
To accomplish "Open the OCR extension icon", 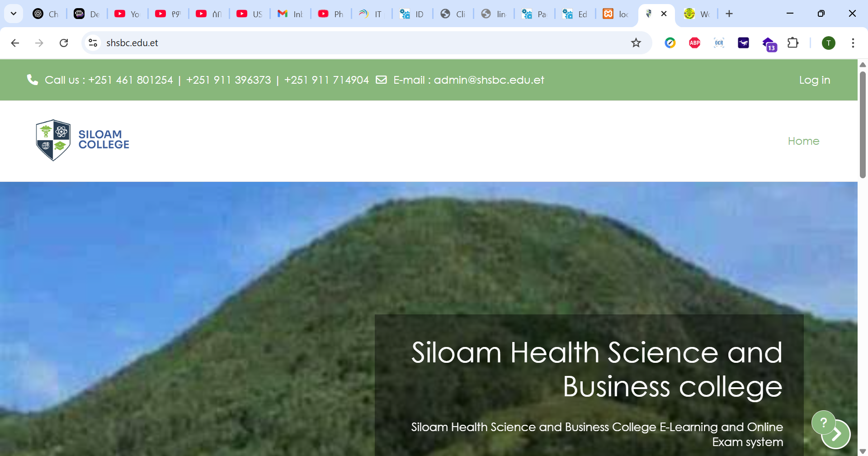I will coord(719,43).
